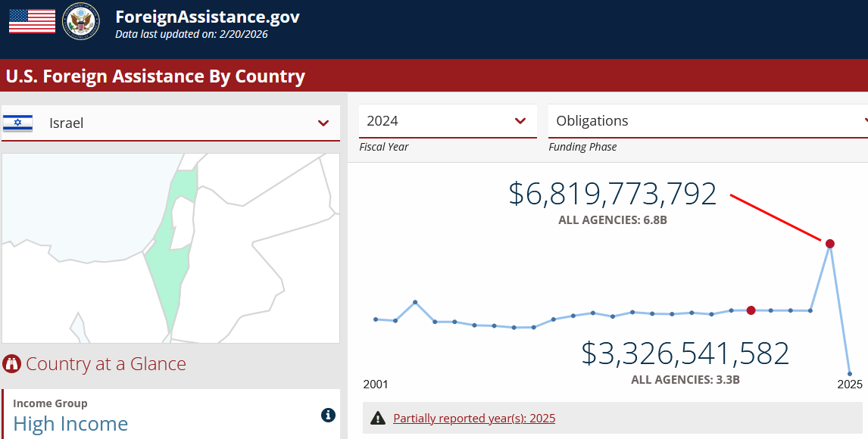Click the State Department seal icon

pos(80,21)
